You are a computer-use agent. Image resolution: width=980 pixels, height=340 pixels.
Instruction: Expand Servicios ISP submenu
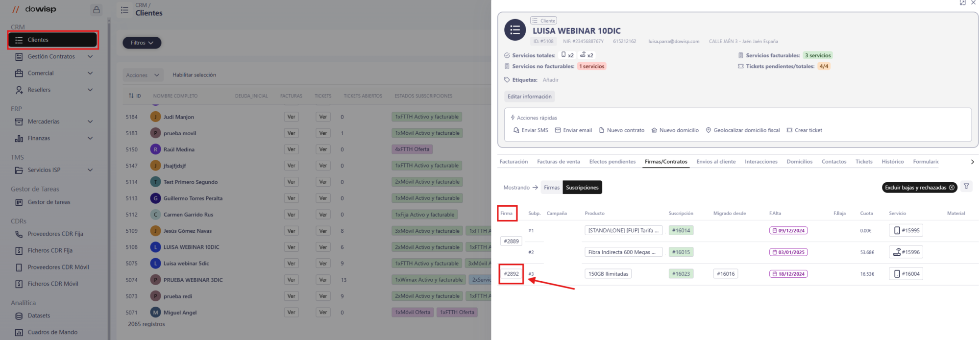[x=90, y=170]
